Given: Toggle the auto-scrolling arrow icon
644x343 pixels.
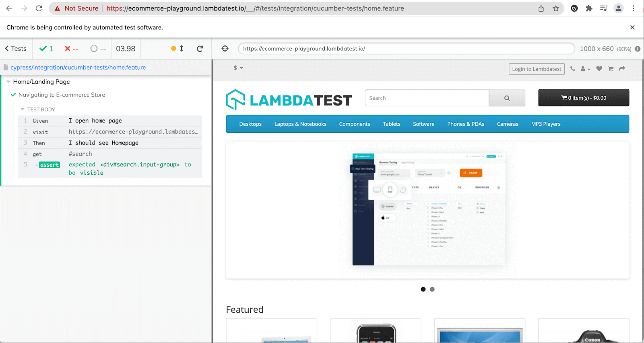Looking at the screenshot, I should tap(182, 48).
